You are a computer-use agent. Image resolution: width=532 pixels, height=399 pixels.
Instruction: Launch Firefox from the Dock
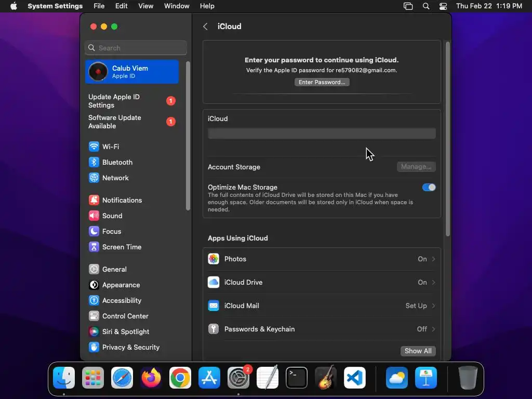(x=151, y=378)
